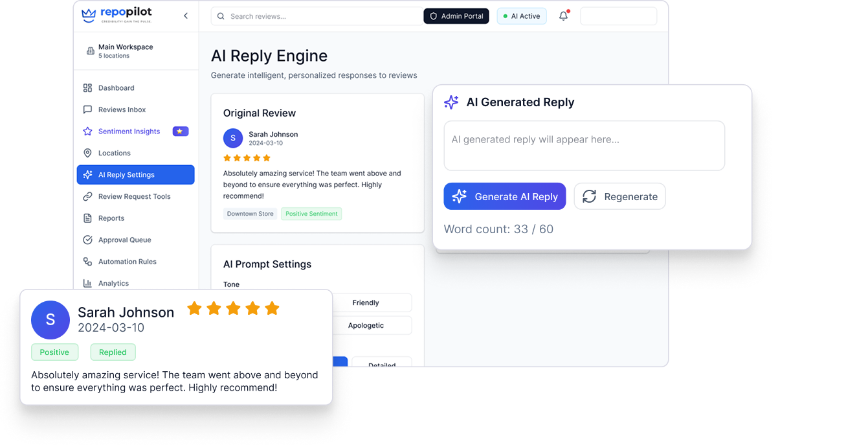The image size is (868, 445).
Task: Switch to the Approval Queue section
Action: (88, 240)
